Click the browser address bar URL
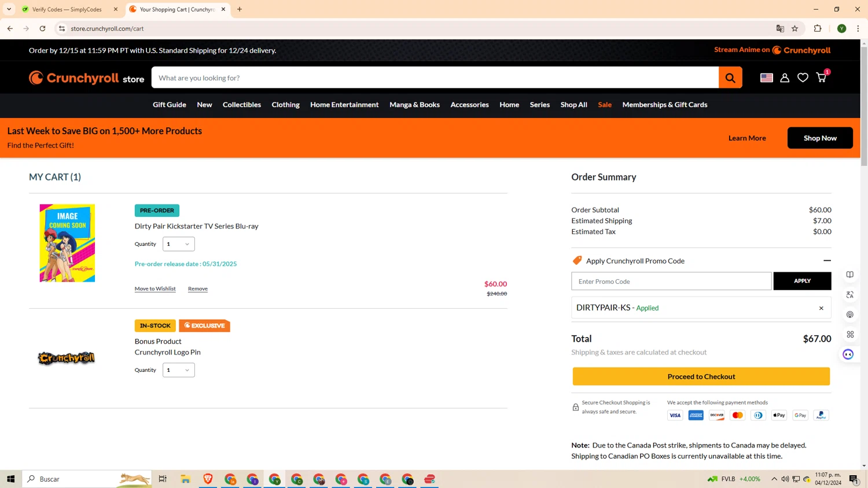Image resolution: width=868 pixels, height=488 pixels. click(x=107, y=28)
